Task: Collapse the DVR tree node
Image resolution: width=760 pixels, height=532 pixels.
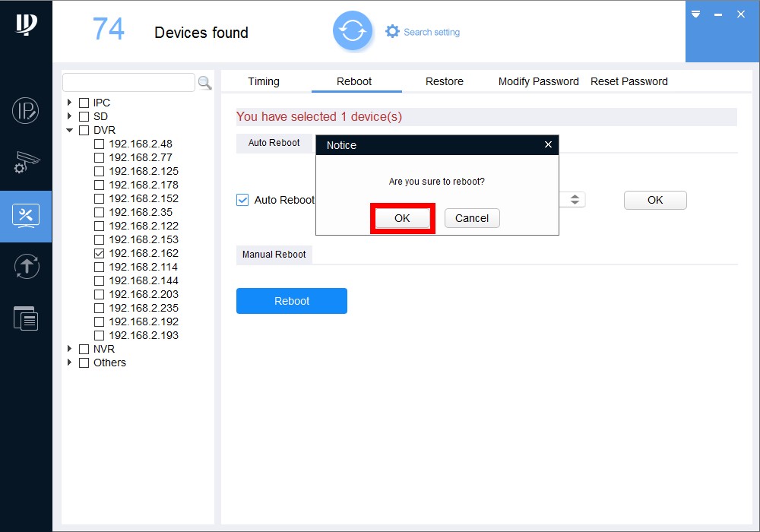Action: 69,130
